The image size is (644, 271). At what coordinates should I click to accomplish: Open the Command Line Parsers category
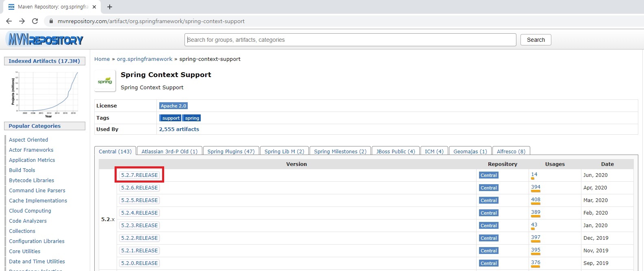pos(37,191)
